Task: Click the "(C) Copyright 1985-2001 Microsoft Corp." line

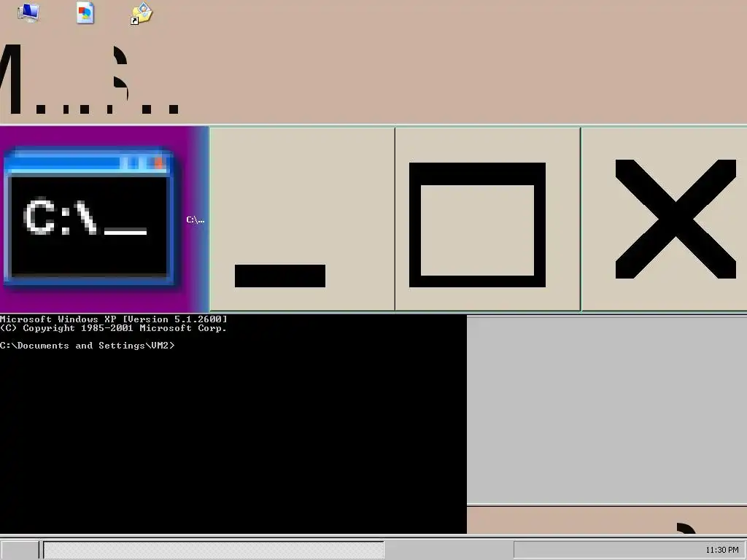Action: 113,328
